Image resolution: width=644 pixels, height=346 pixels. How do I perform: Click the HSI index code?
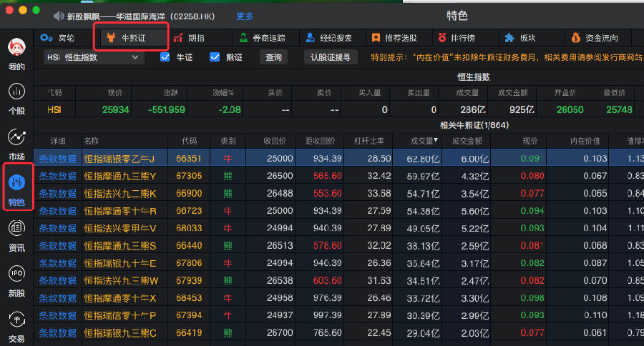pos(54,109)
